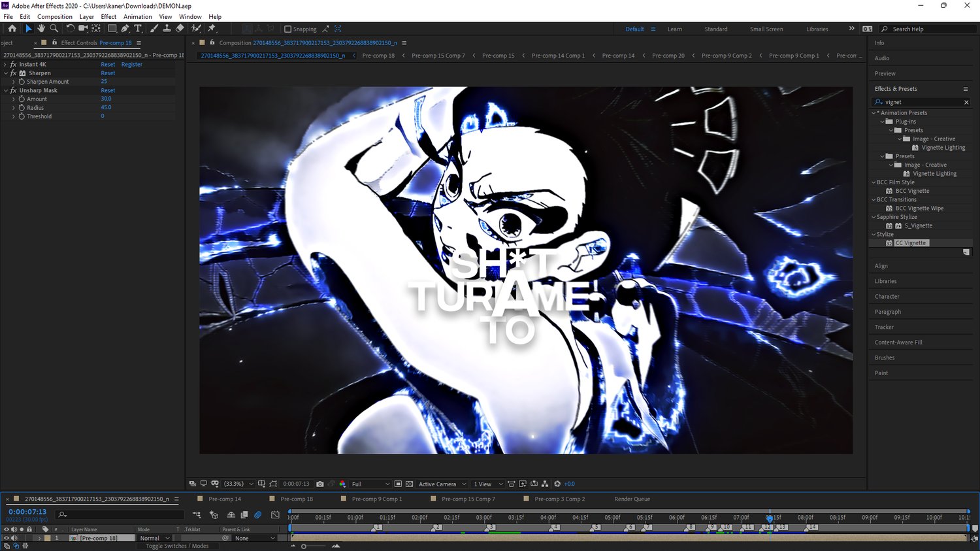Image resolution: width=980 pixels, height=551 pixels.
Task: Open the Parent None dropdown
Action: click(255, 539)
